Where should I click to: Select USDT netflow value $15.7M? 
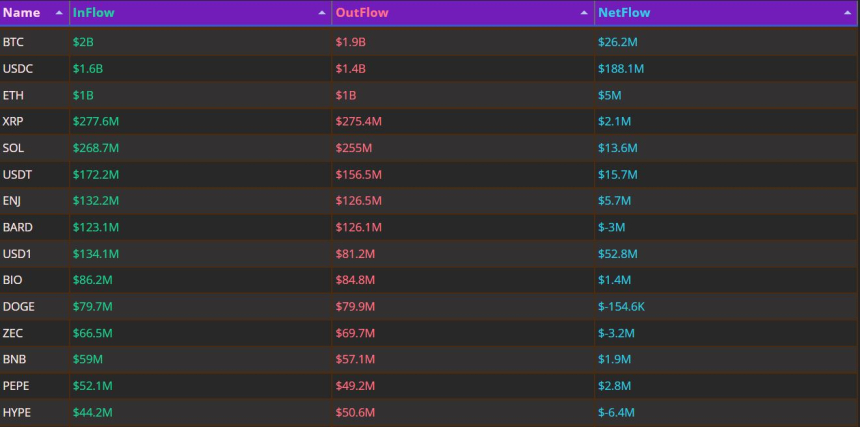(x=619, y=175)
